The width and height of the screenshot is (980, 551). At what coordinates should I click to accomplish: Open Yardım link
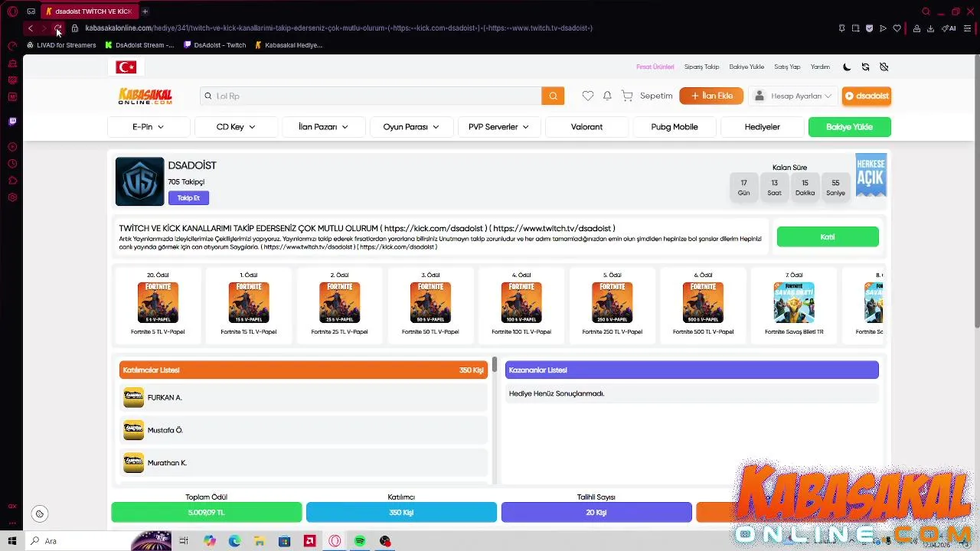click(x=820, y=67)
